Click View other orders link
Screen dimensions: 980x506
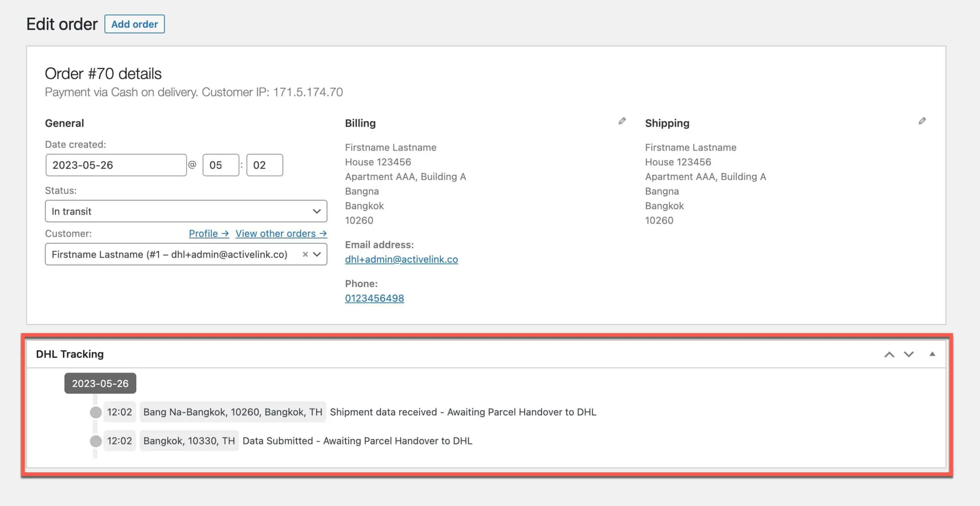[281, 234]
